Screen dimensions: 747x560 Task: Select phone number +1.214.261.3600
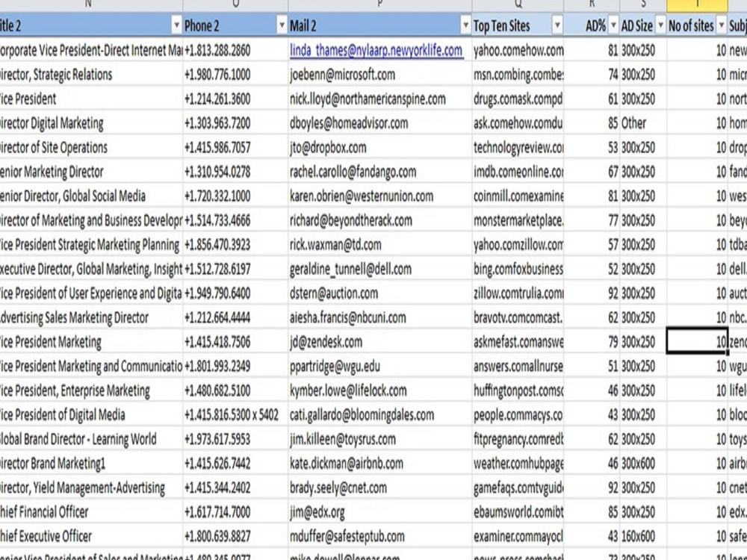pyautogui.click(x=235, y=99)
